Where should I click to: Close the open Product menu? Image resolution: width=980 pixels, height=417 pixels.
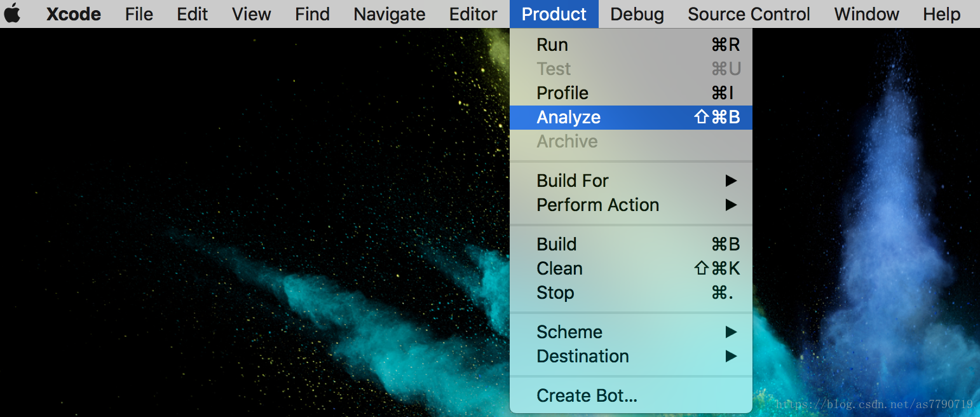pyautogui.click(x=554, y=14)
